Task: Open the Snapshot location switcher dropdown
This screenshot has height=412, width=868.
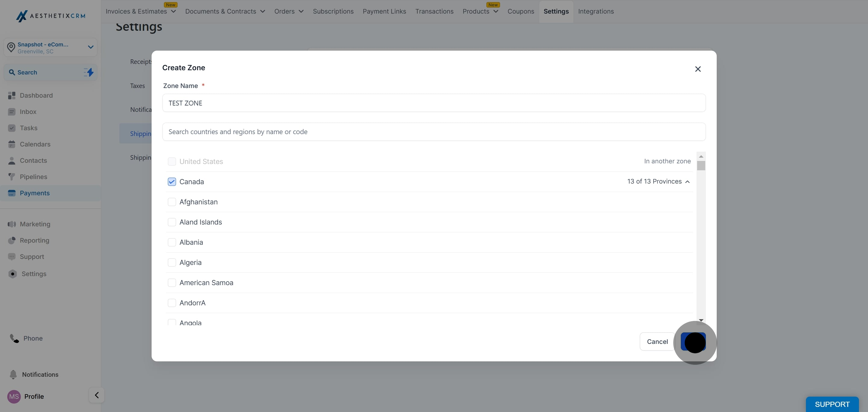Action: [51, 48]
